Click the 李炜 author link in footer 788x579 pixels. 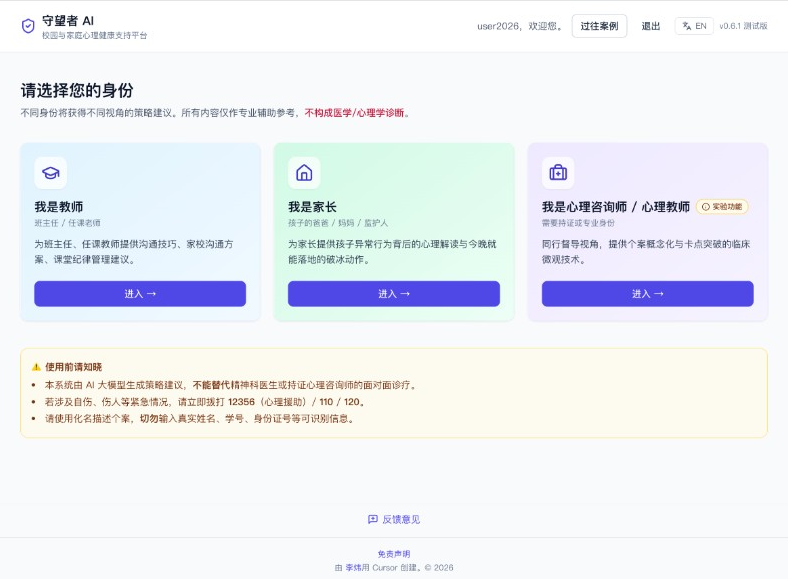coord(353,567)
